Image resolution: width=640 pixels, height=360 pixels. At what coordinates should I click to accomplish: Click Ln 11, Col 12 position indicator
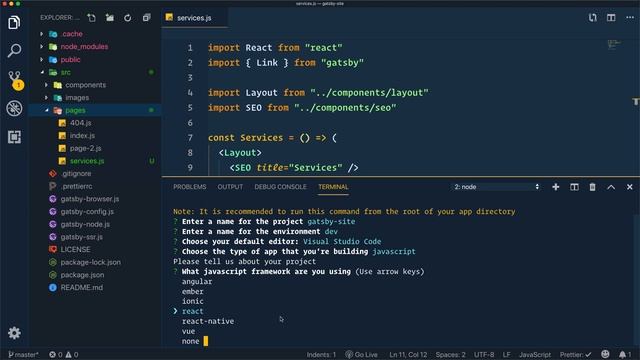[x=408, y=354]
